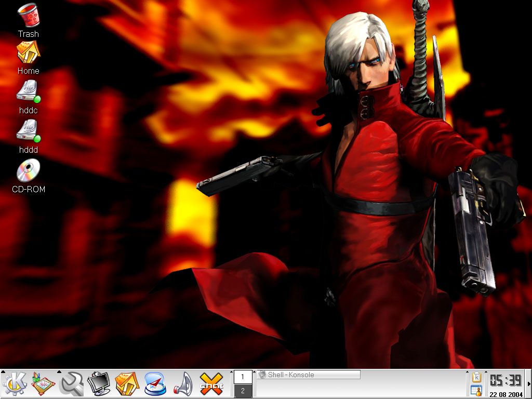Open the speaker sound panel icon

183,384
